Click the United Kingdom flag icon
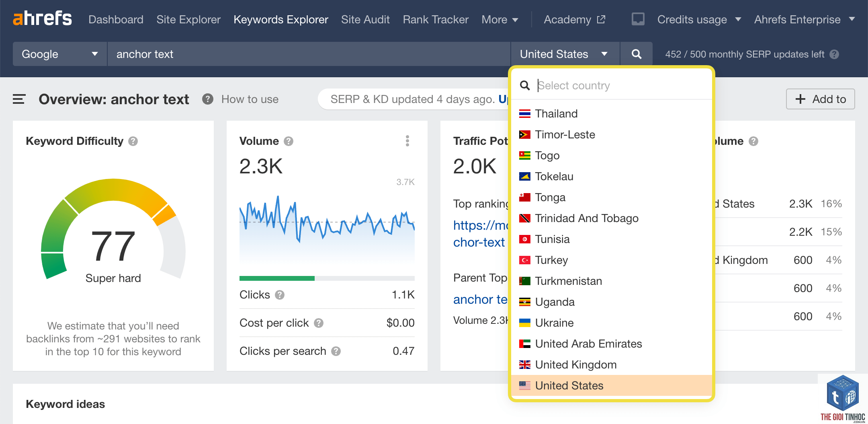Screen dimensions: 868x424 coord(524,365)
